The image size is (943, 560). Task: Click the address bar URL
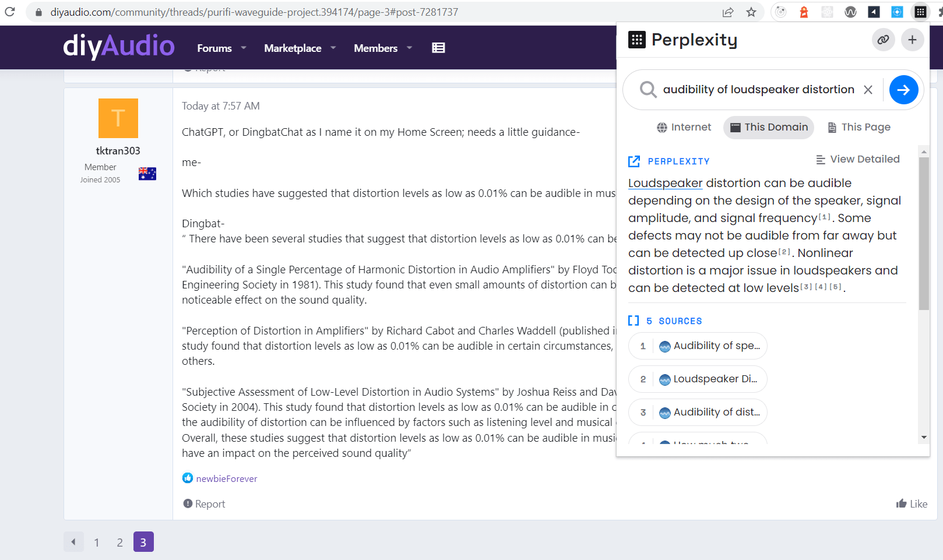click(x=254, y=12)
